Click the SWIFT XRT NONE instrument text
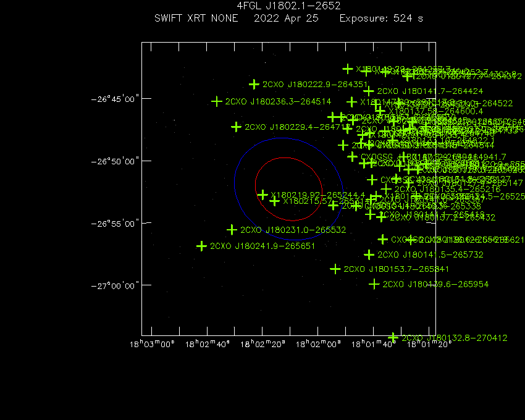 click(x=196, y=18)
